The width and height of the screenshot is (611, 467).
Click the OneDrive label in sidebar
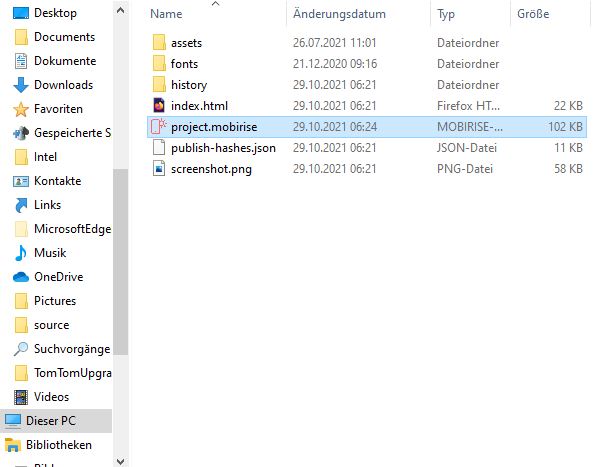click(x=58, y=277)
